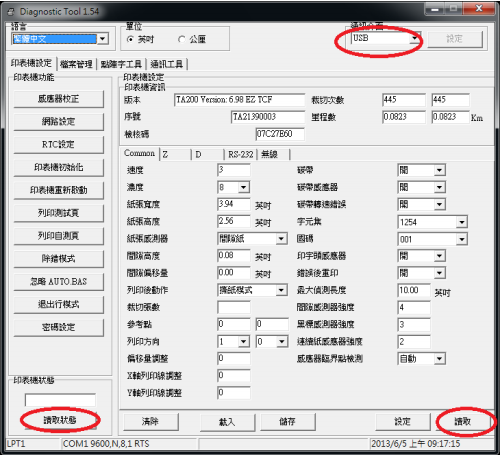500x455 pixels.
Task: Click the printer icon in title bar
Action: (x=11, y=12)
